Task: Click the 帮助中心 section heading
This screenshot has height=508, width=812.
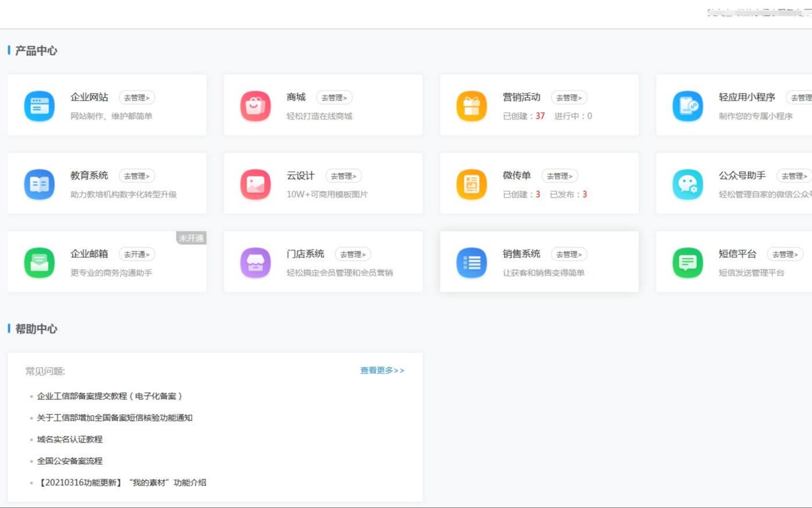Action: point(36,329)
